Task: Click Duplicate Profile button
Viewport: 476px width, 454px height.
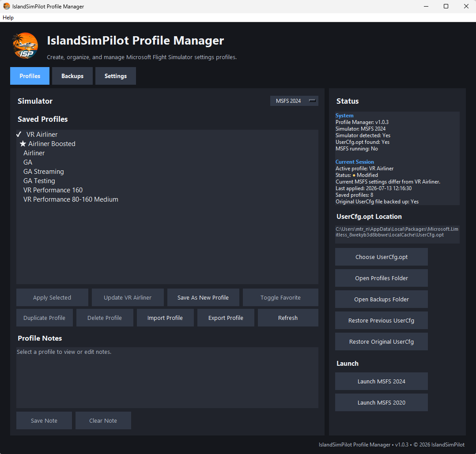Action: coord(44,318)
